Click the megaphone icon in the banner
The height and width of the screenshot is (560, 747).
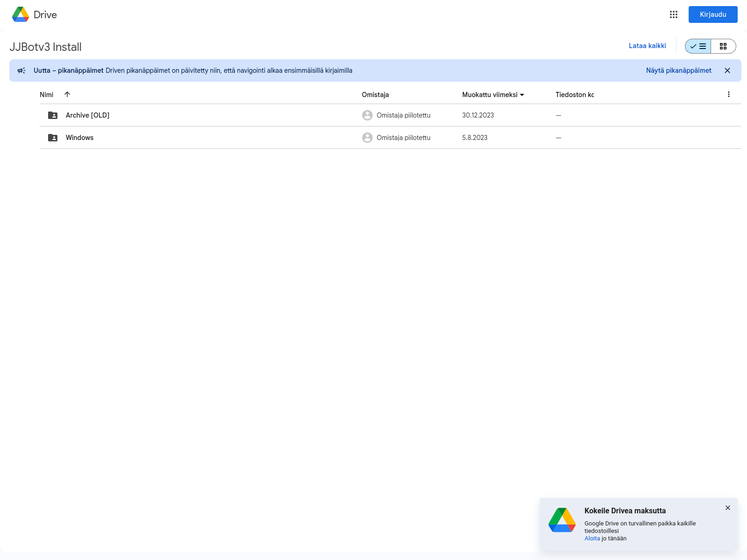pos(21,70)
